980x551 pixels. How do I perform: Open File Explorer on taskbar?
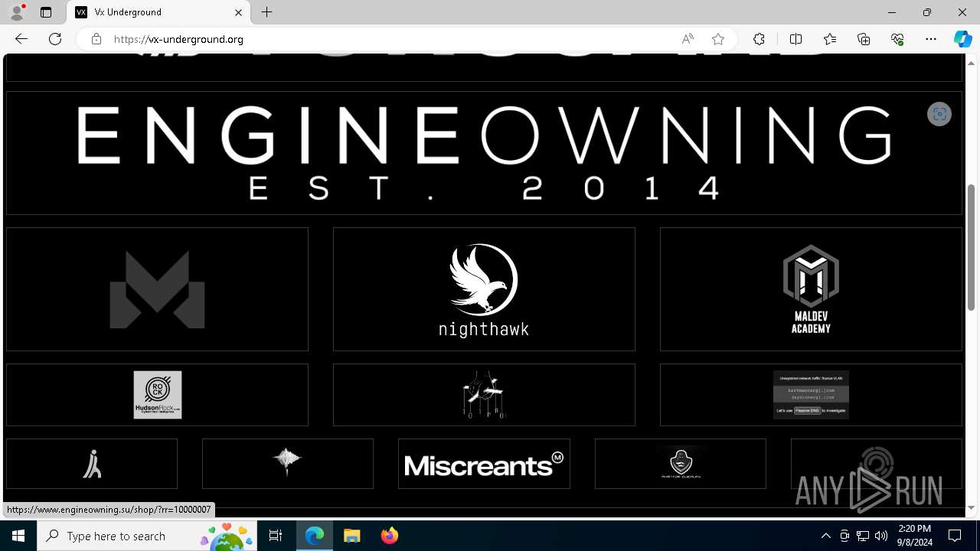tap(352, 536)
